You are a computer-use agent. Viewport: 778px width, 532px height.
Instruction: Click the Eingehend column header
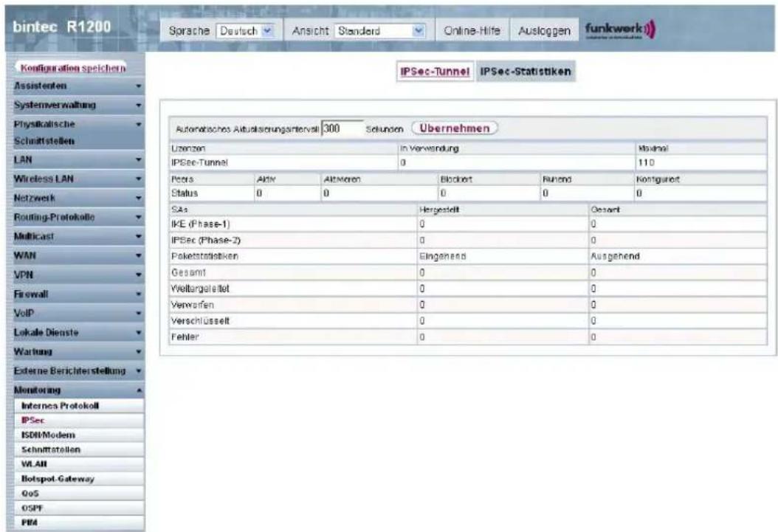point(443,256)
